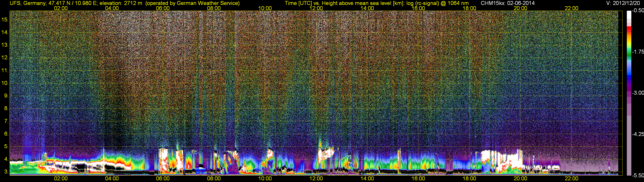Click the station text "UFS, Germany"
The width and height of the screenshot is (644, 182).
coord(28,3)
